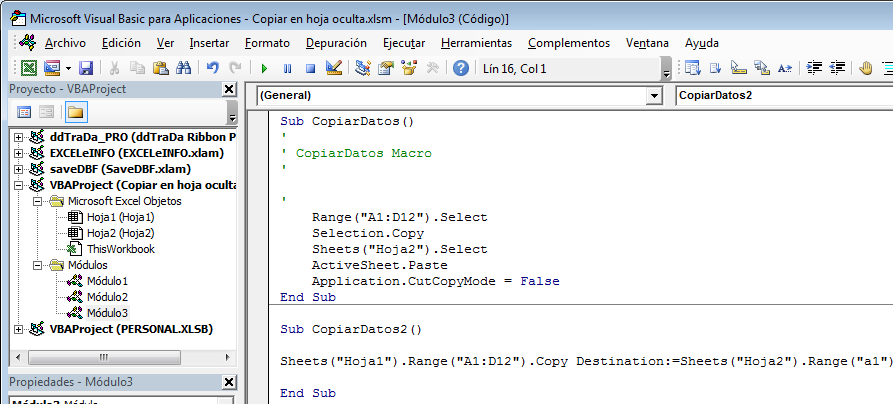
Task: Open the Archivo menu
Action: (x=65, y=43)
